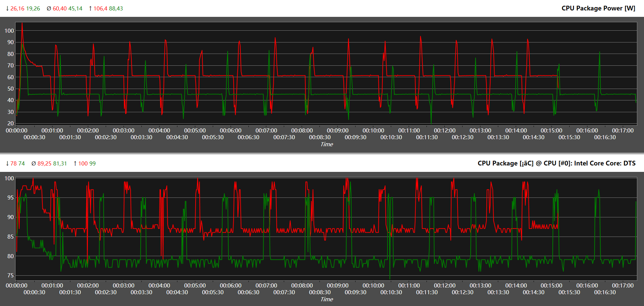Click the maximum up-arrow icon in temperature chart header
This screenshot has height=306, width=644.
point(75,163)
